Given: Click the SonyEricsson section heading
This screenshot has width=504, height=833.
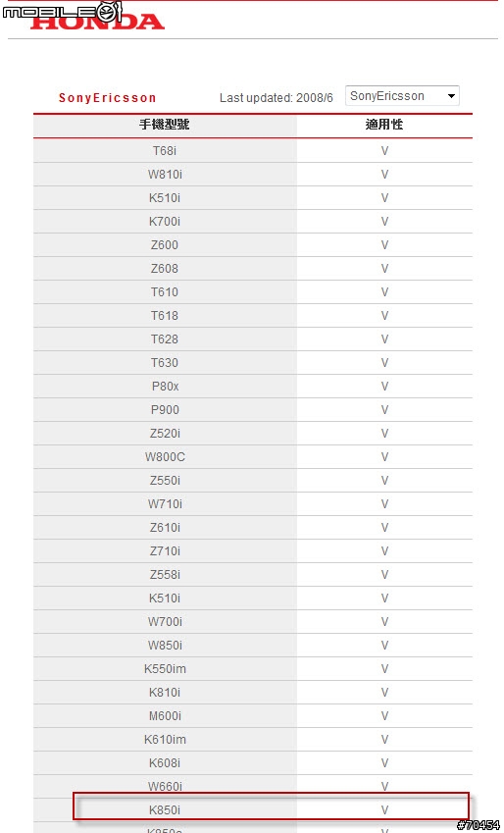Looking at the screenshot, I should [x=107, y=98].
